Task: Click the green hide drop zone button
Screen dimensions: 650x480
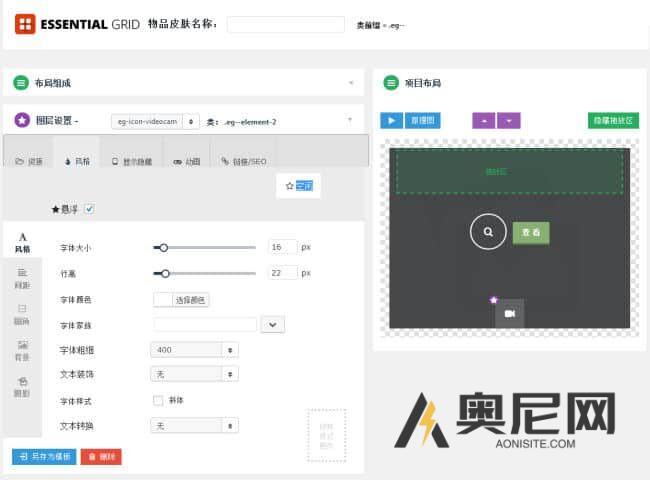Action: click(x=613, y=121)
